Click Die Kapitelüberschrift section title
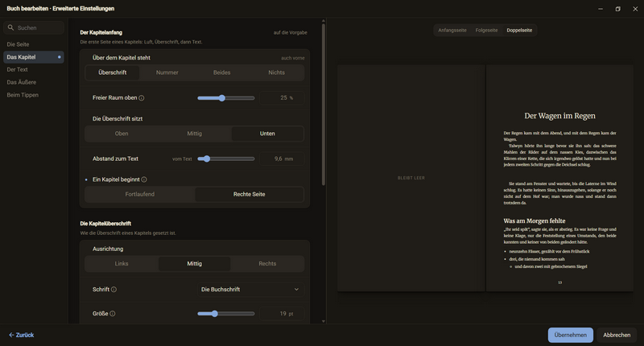Image resolution: width=644 pixels, height=346 pixels. point(105,224)
